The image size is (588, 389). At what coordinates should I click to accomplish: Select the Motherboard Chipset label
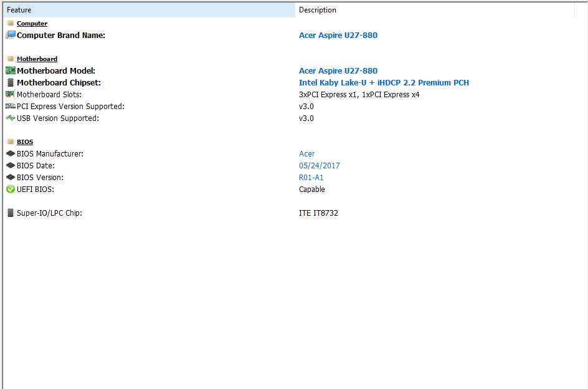[59, 83]
